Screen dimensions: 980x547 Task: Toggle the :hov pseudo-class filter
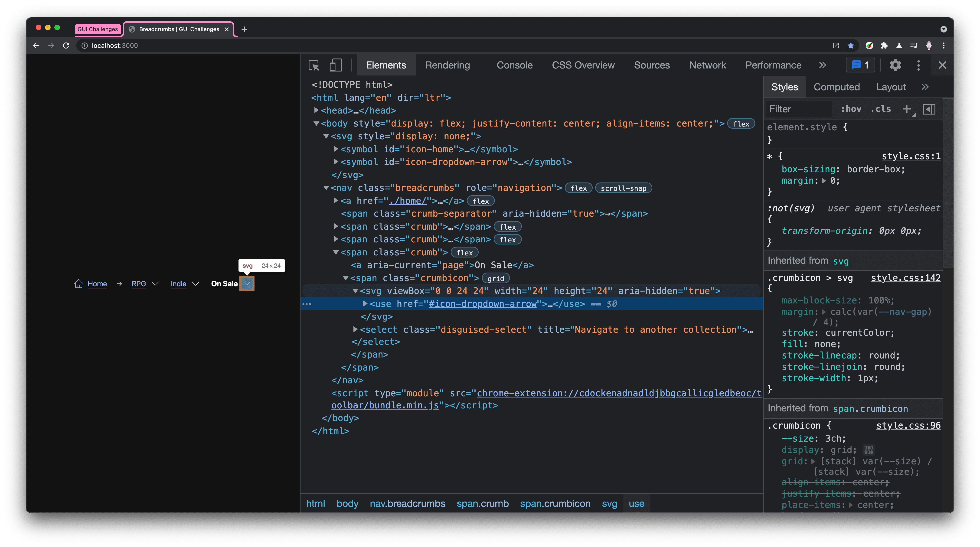click(850, 109)
